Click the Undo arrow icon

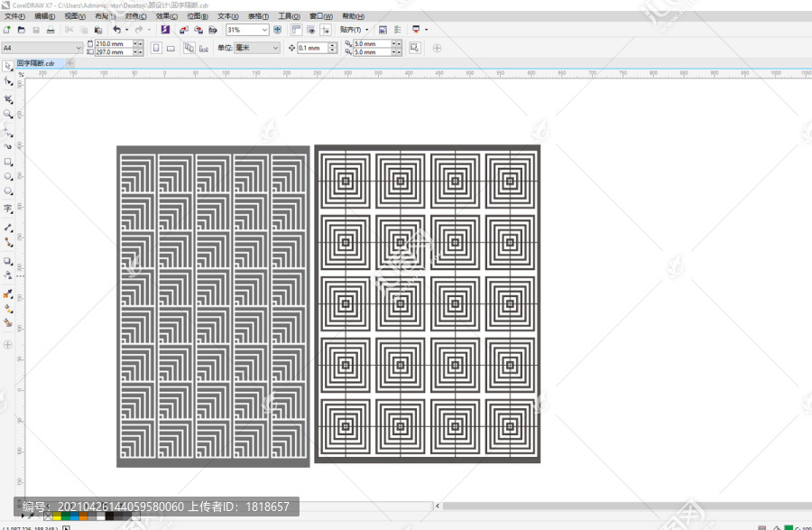pyautogui.click(x=117, y=30)
